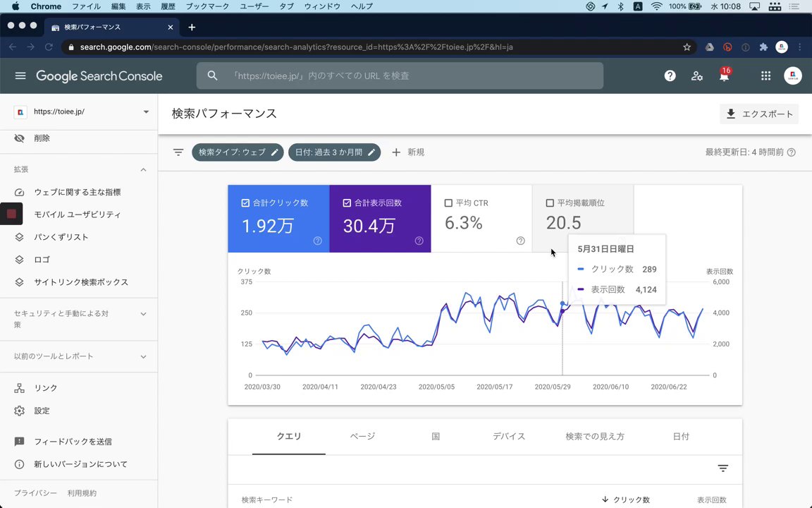Open the Google apps grid
The image size is (812, 508).
[x=765, y=75]
